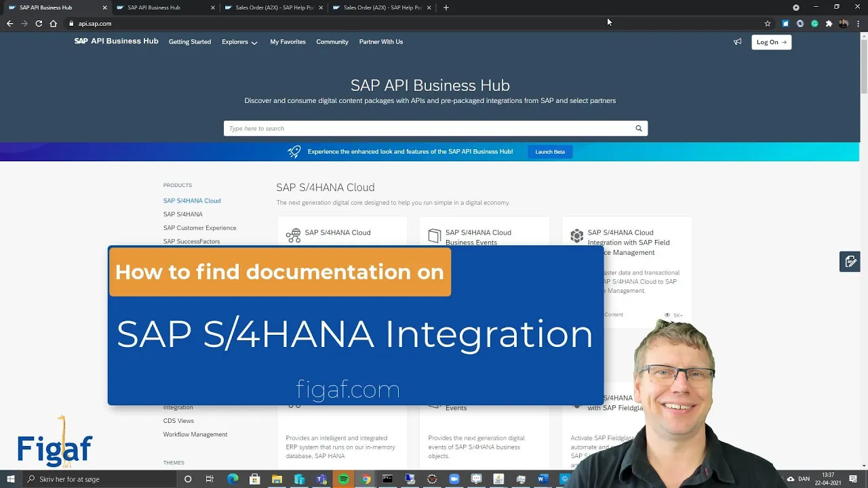
Task: Open a new browser tab
Action: coord(446,7)
